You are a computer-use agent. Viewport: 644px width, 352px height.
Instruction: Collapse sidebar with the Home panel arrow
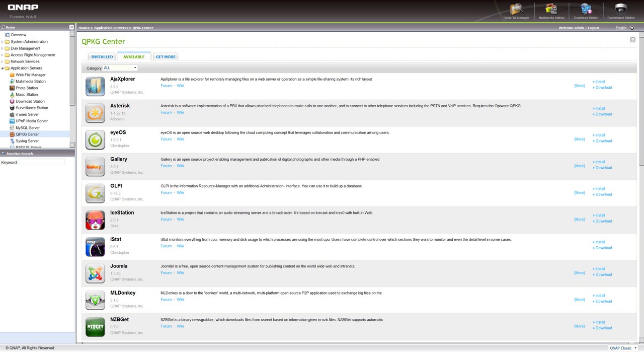[x=71, y=27]
